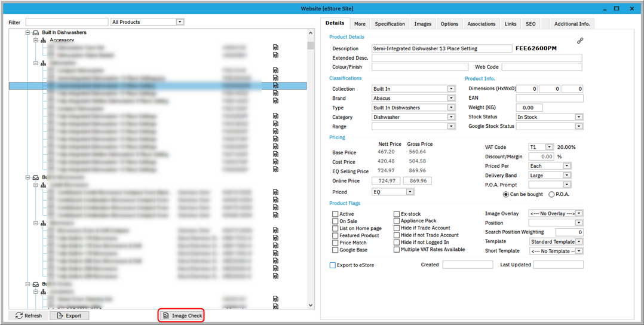
Task: Open the P.O.A. Prompt dropdown
Action: click(x=567, y=185)
